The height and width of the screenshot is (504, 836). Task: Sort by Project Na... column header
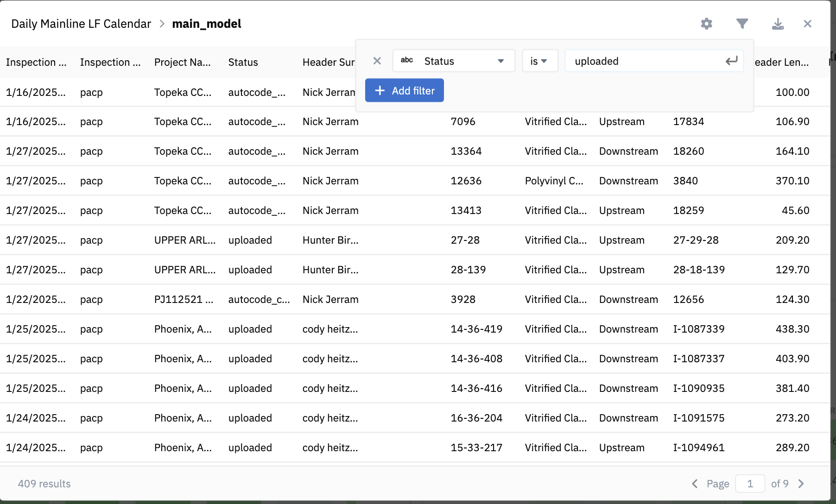click(x=183, y=62)
